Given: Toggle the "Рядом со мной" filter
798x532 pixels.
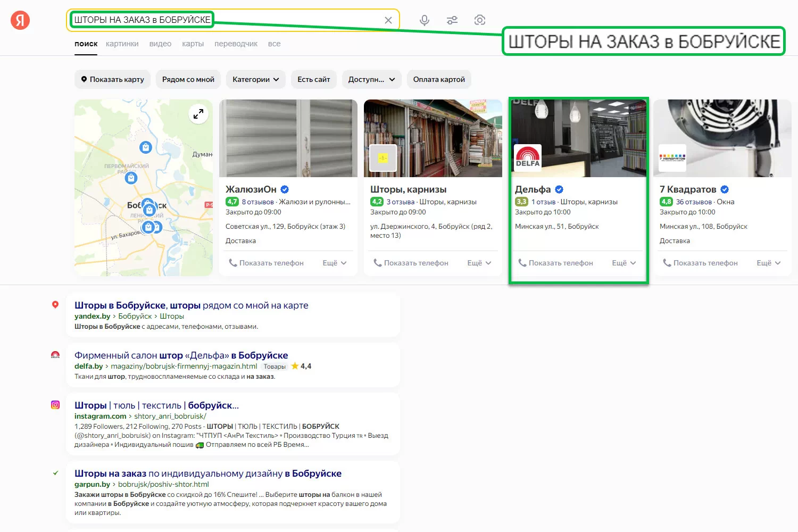Looking at the screenshot, I should pyautogui.click(x=188, y=79).
